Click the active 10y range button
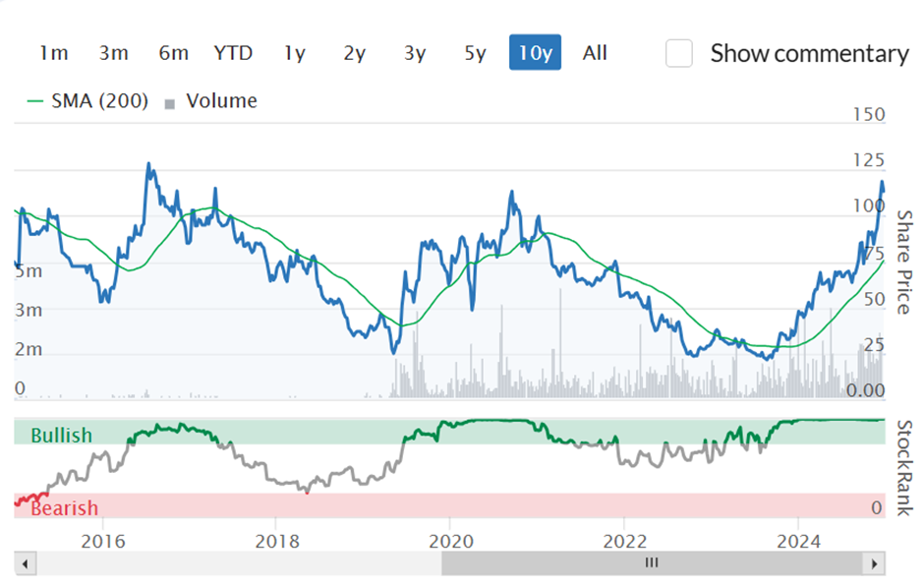This screenshot has width=924, height=588. (x=535, y=52)
